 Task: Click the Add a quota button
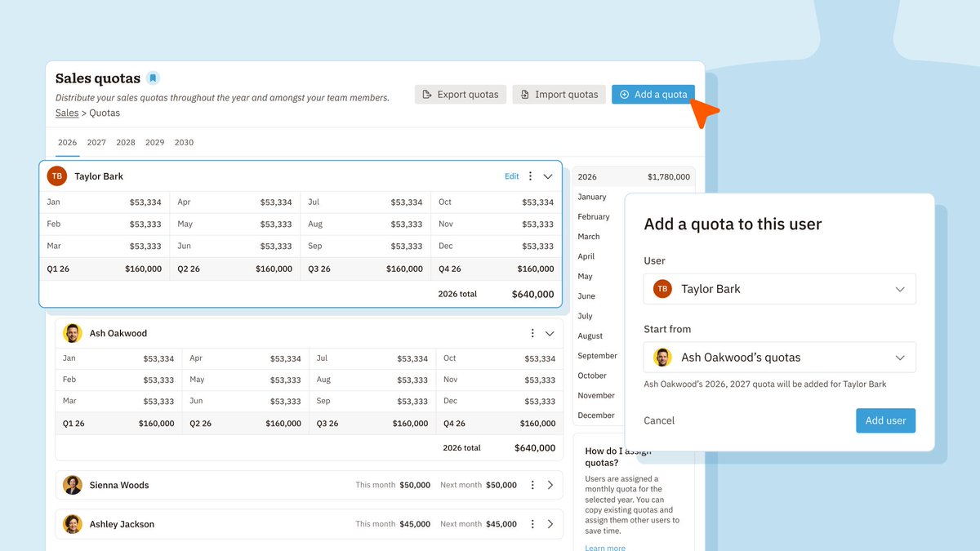653,95
